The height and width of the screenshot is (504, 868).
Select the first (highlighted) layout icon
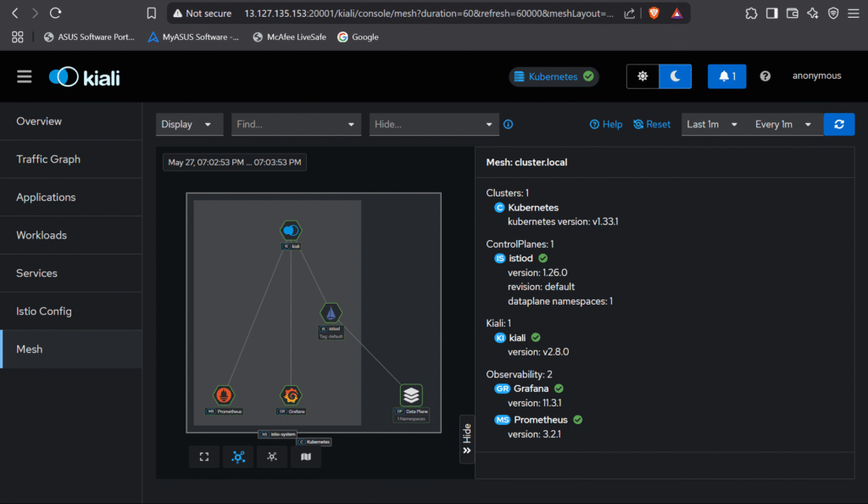coord(238,457)
